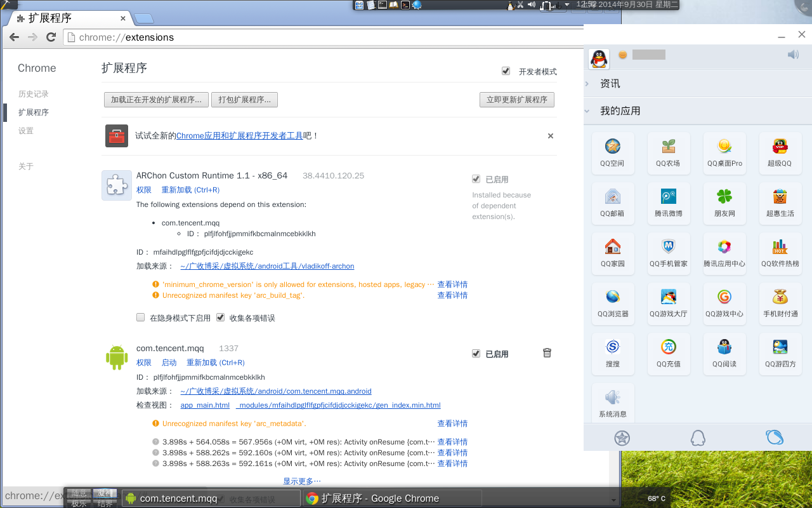
Task: Open QQ空间 app in QQ panel
Action: (x=612, y=153)
